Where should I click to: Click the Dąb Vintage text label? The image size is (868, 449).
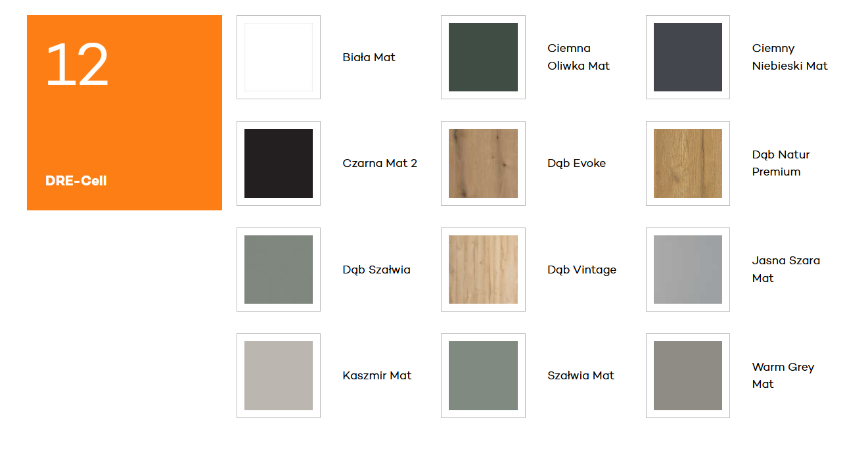[582, 270]
